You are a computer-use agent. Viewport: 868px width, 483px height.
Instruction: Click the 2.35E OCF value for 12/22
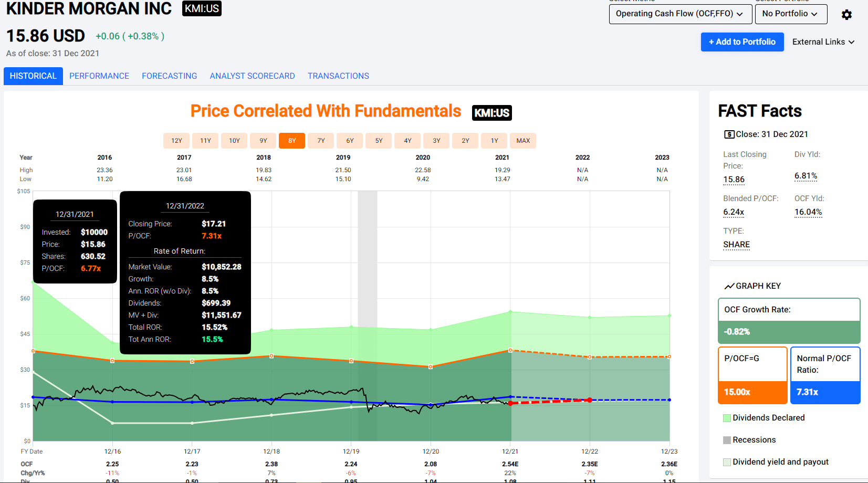click(x=590, y=464)
